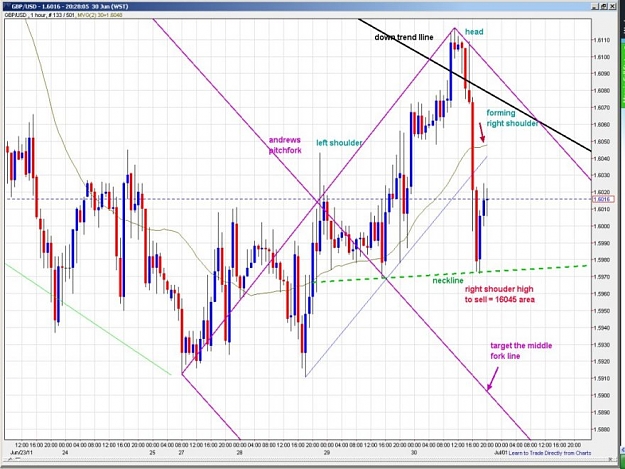
Task: Click the 1.6110 price axis label
Action: 601,40
